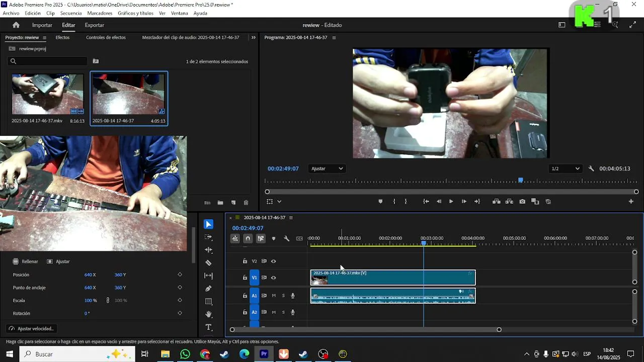644x362 pixels.
Task: Open the Marcadores menu
Action: pos(100,14)
